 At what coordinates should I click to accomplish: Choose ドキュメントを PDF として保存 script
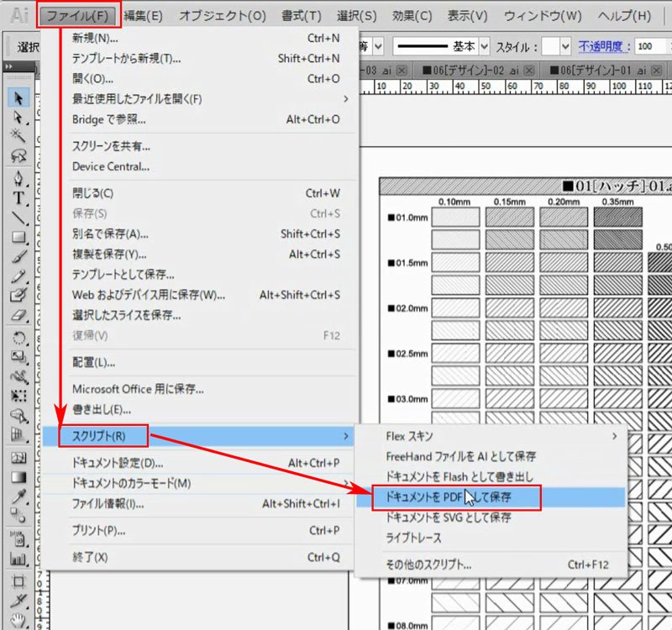[491, 497]
